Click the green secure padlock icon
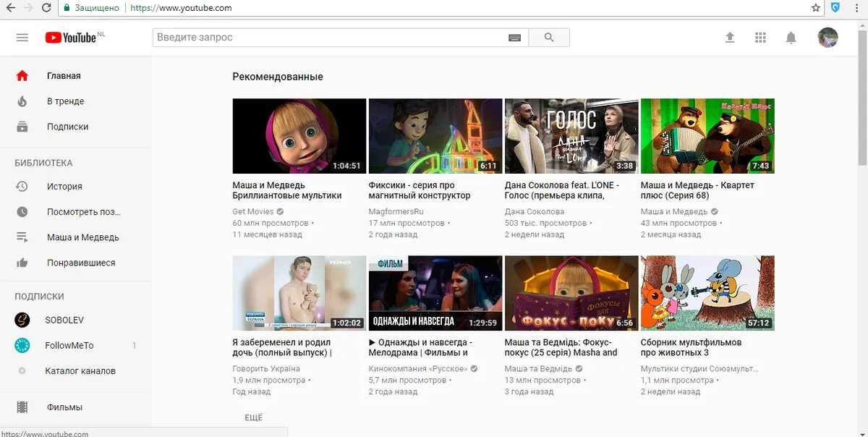Viewport: 868px width, 437px height. (67, 8)
